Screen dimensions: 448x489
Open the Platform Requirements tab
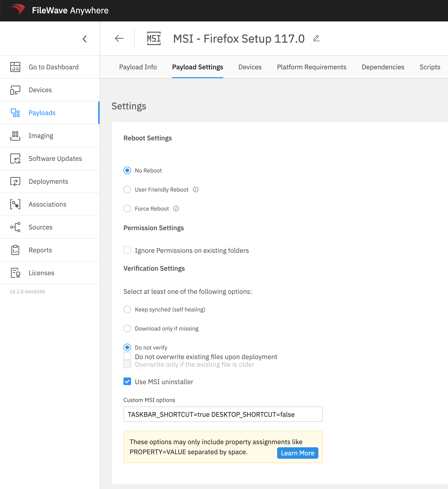pyautogui.click(x=312, y=67)
